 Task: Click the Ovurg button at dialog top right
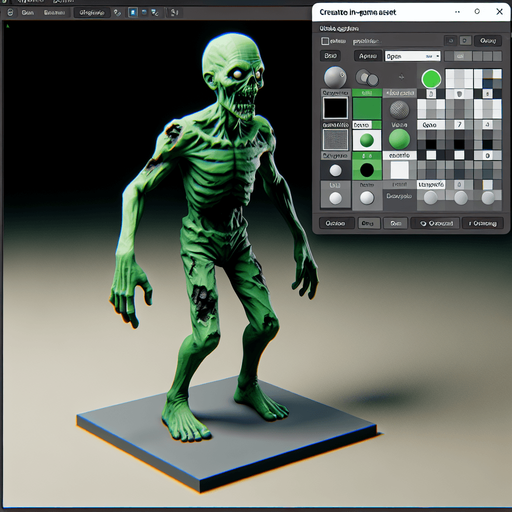488,41
